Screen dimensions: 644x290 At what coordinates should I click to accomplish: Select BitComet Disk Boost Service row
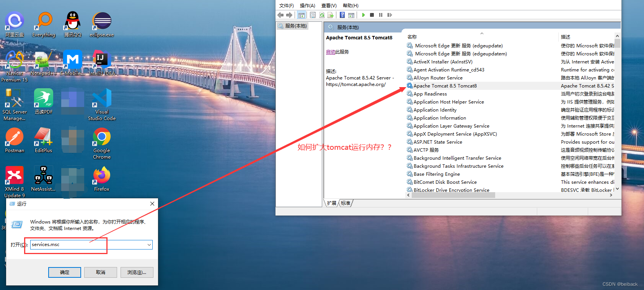[510, 182]
